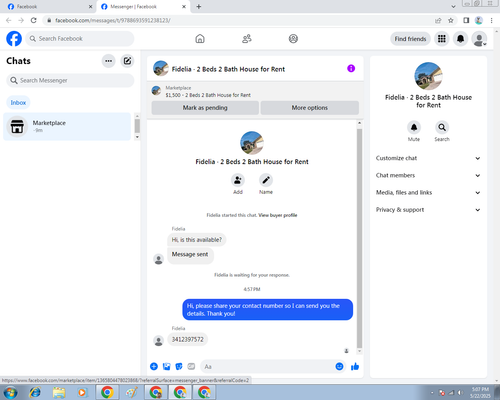Mute the conversation from side panel
The height and width of the screenshot is (400, 500).
[x=414, y=127]
